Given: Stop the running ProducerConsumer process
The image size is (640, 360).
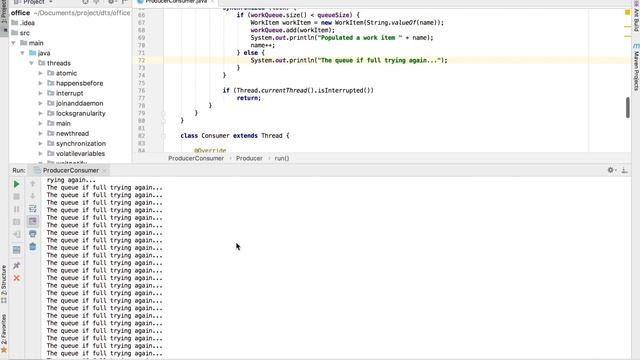Looking at the screenshot, I should tap(16, 197).
